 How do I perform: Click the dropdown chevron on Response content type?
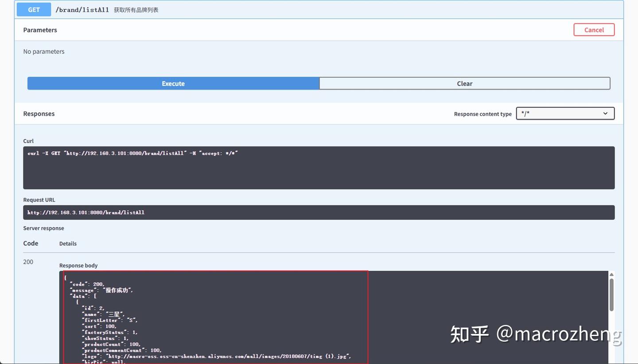tap(605, 113)
